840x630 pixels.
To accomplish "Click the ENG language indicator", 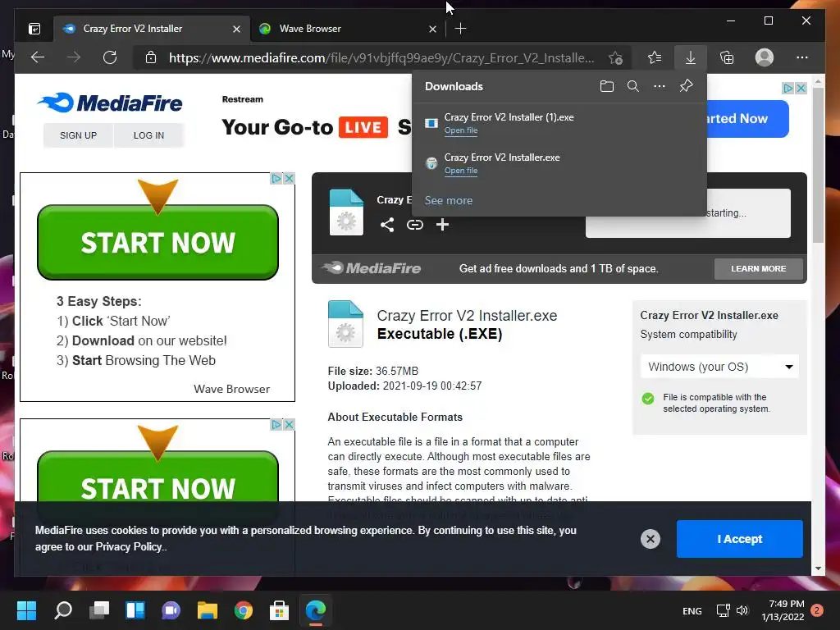I will 692,610.
